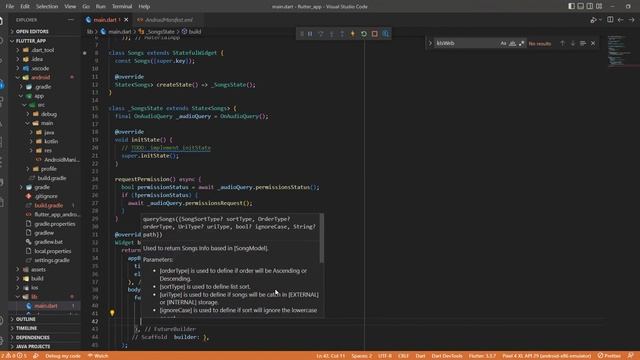Expand the .idea folder
This screenshot has height=360, width=640.
[x=45, y=59]
